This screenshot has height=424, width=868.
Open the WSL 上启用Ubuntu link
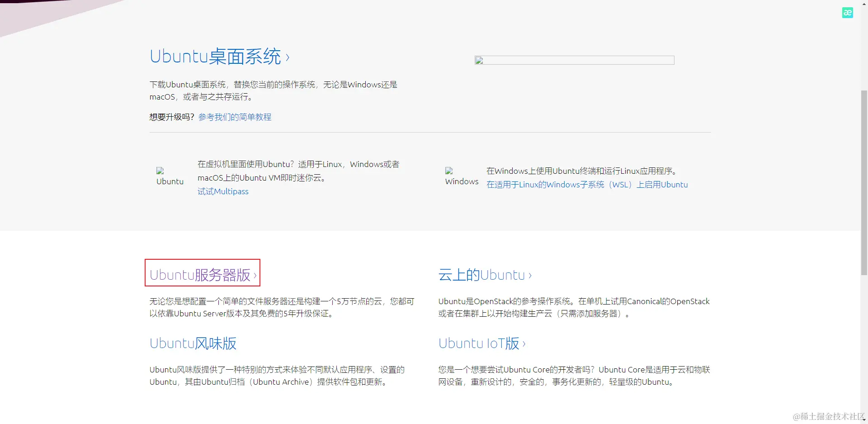587,185
